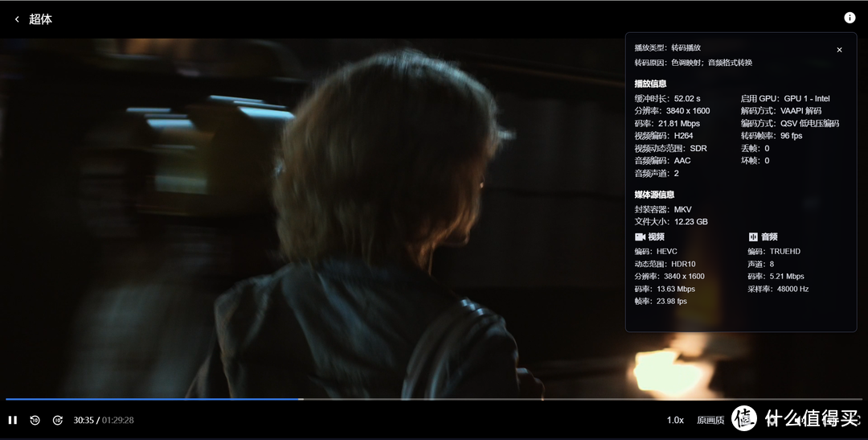Click the 解码方式: VAAPI 解码 entry

(781, 111)
